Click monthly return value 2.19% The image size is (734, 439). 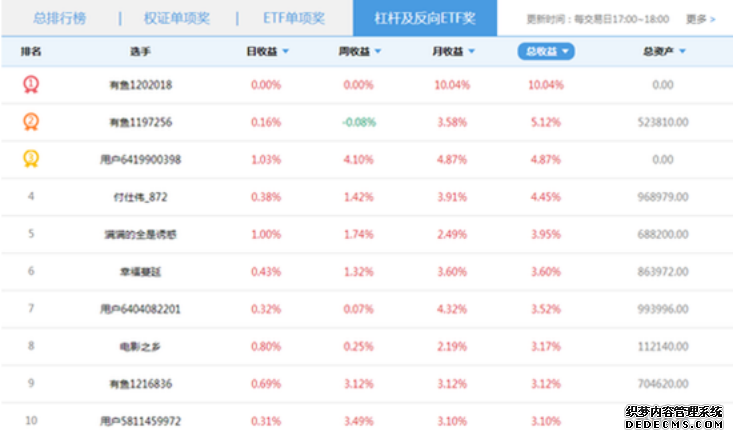(x=452, y=347)
